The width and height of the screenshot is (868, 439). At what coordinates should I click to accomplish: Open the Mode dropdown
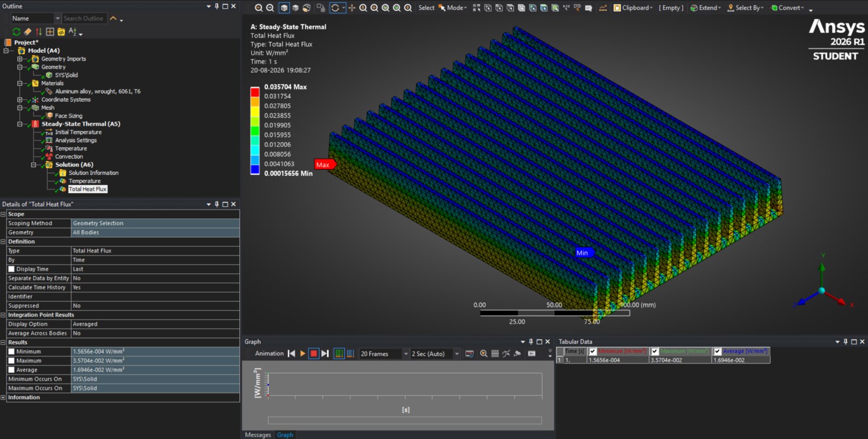(x=456, y=8)
